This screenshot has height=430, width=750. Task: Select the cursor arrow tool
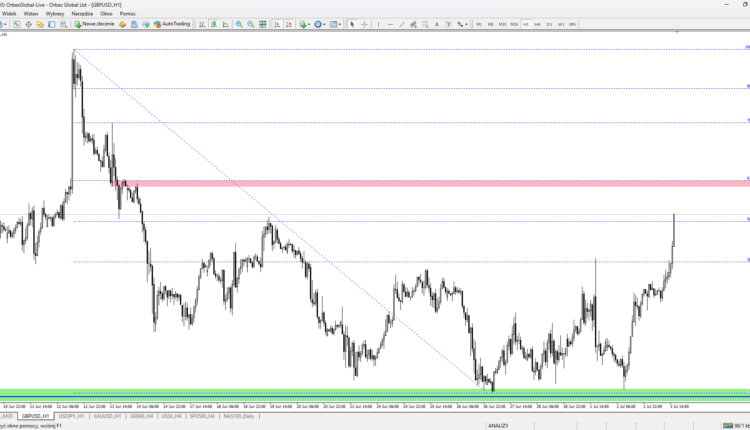point(352,24)
